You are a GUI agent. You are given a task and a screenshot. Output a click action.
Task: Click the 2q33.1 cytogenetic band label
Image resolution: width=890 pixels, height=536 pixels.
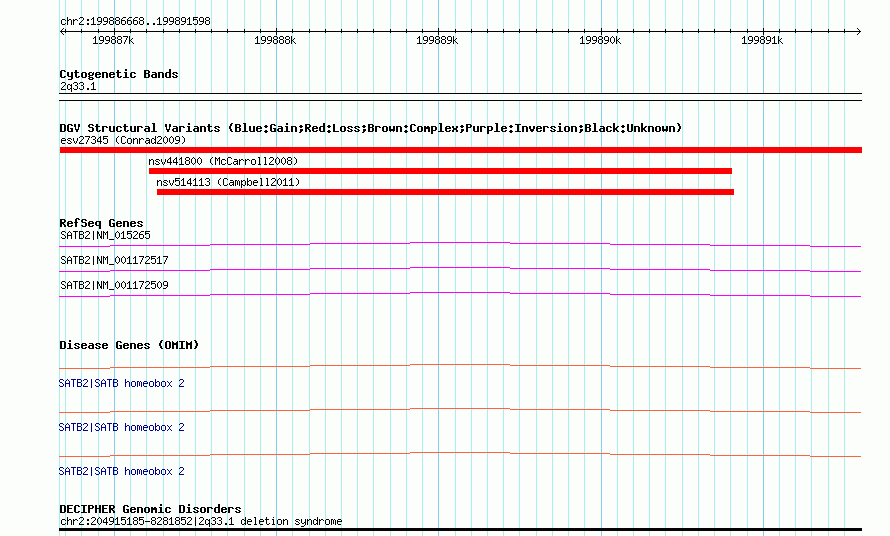pyautogui.click(x=78, y=86)
